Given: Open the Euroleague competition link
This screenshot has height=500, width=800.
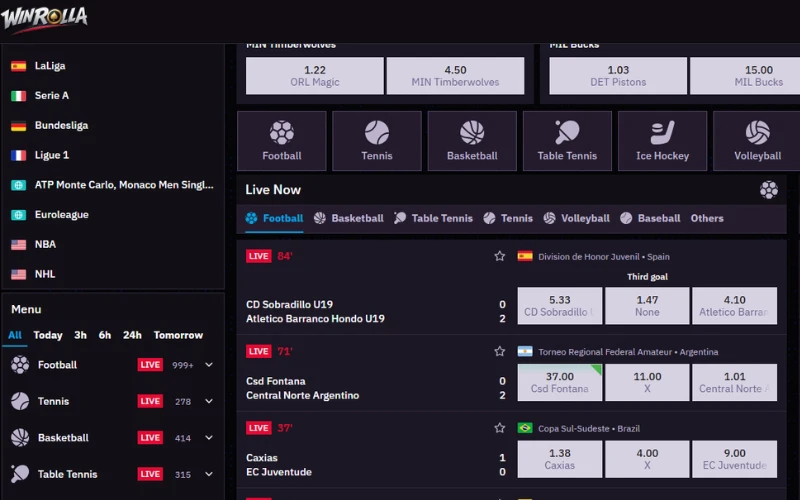Looking at the screenshot, I should click(62, 215).
